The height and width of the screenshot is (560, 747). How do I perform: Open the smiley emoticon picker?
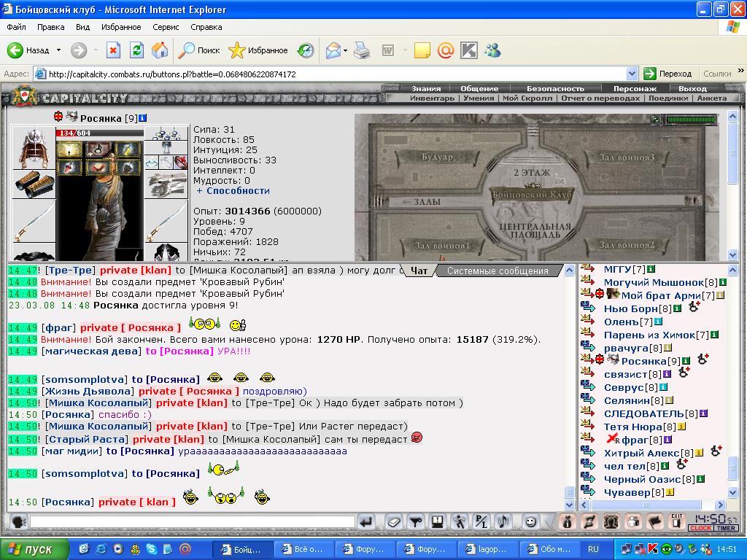click(x=530, y=522)
